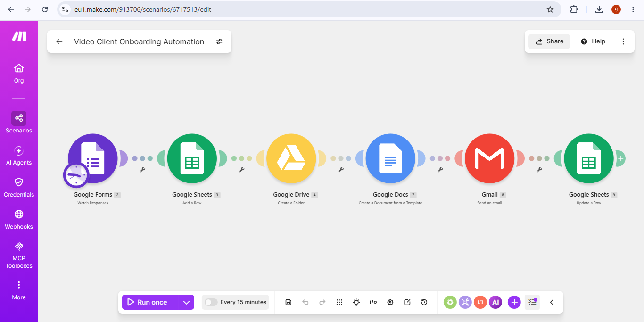
Task: Click the purple AI circle icon
Action: point(495,302)
